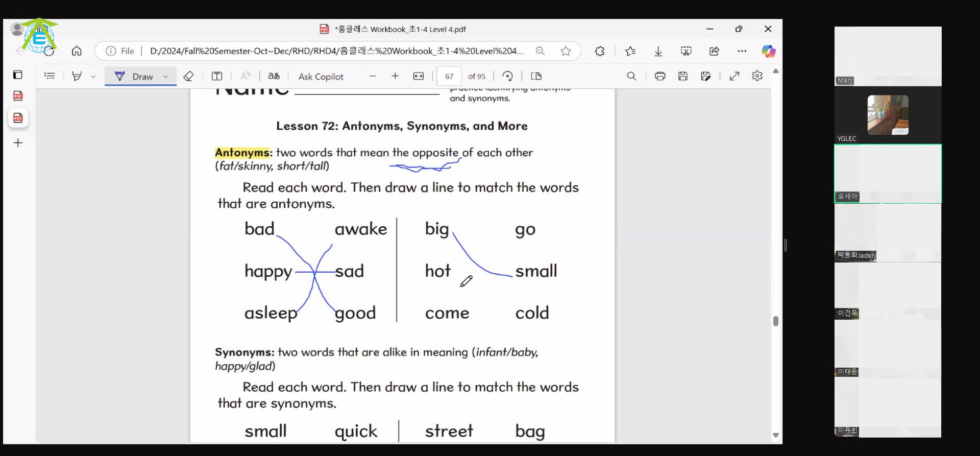Click Ask Copilot
980x456 pixels.
(x=321, y=77)
